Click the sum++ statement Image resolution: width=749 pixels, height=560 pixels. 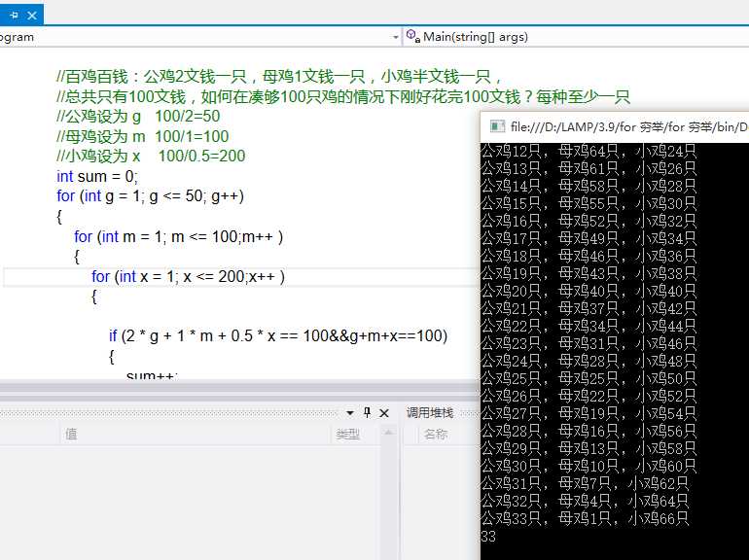click(x=152, y=375)
